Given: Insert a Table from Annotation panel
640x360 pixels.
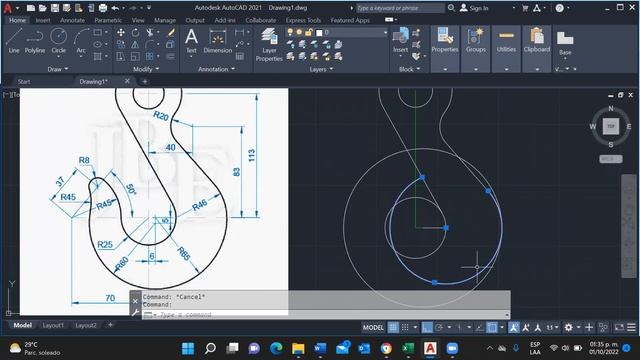Looking at the screenshot, I should coord(240,56).
